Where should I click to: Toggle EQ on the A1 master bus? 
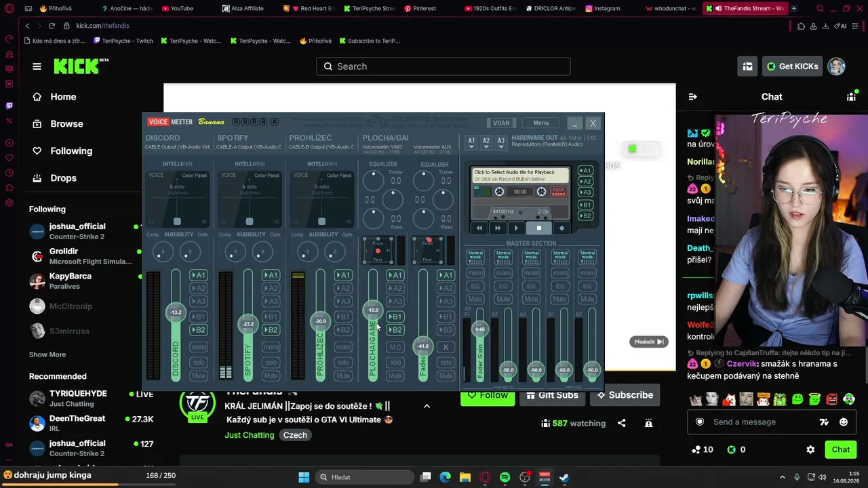pos(475,286)
